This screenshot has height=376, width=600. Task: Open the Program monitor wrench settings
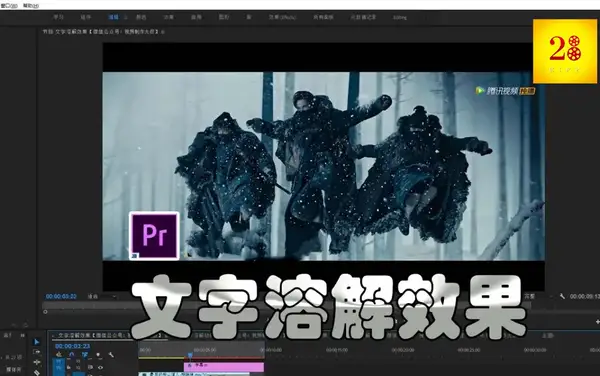click(562, 296)
